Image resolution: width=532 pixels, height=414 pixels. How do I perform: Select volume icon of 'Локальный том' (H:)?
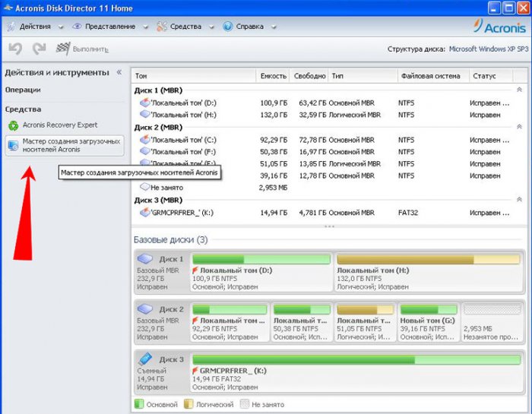[x=145, y=114]
